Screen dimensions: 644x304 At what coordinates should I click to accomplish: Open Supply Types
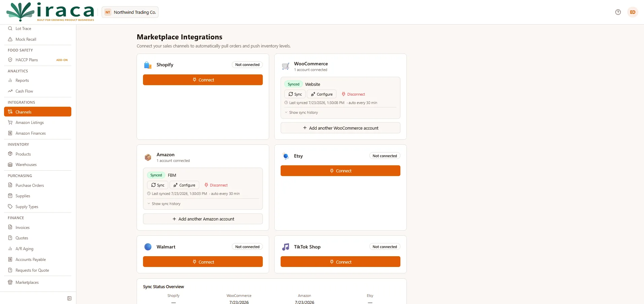coord(38,207)
